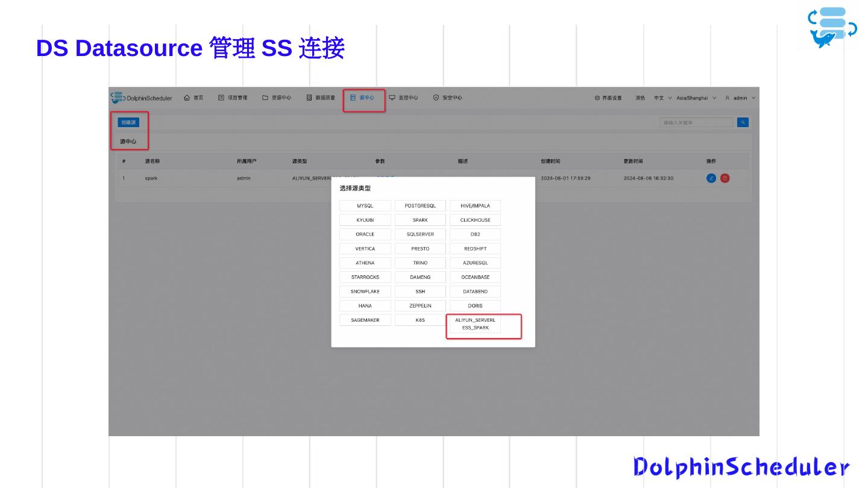Click the dolphin logo in slide corner

click(832, 27)
